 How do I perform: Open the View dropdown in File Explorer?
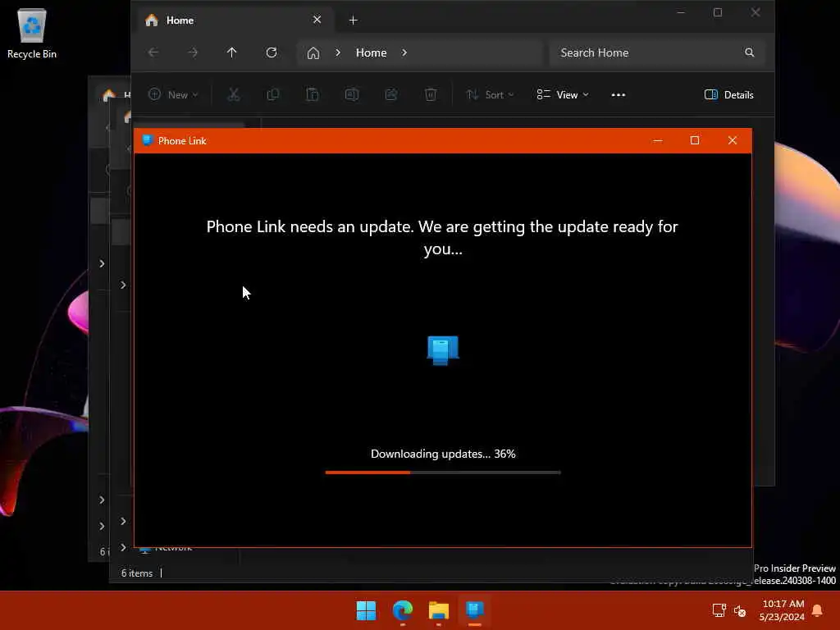[x=563, y=95]
